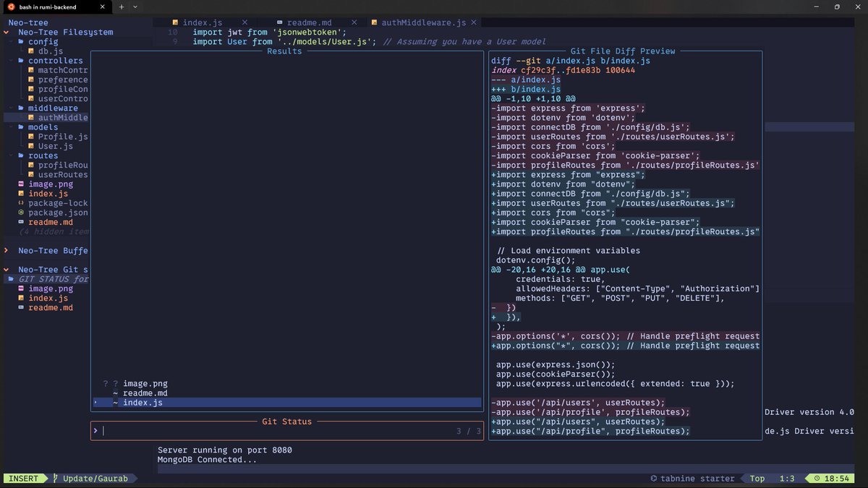The width and height of the screenshot is (868, 488).
Task: Close the index.js buffer tab
Action: [244, 22]
